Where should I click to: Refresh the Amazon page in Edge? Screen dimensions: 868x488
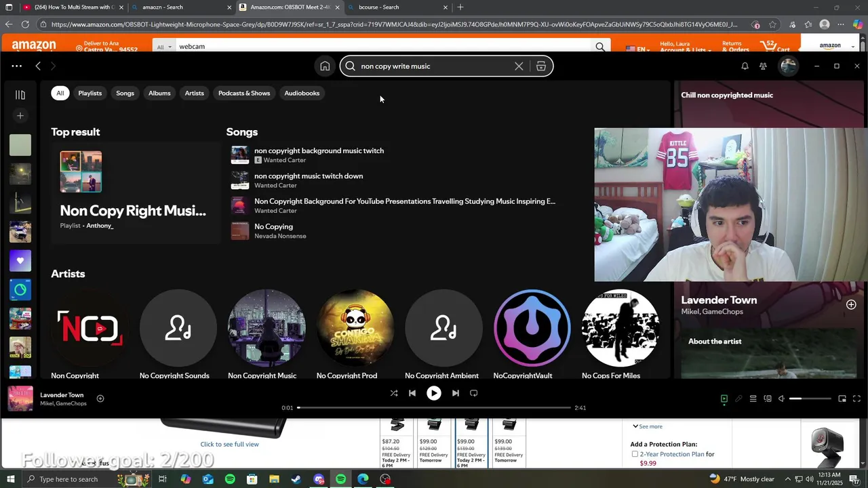coord(25,24)
